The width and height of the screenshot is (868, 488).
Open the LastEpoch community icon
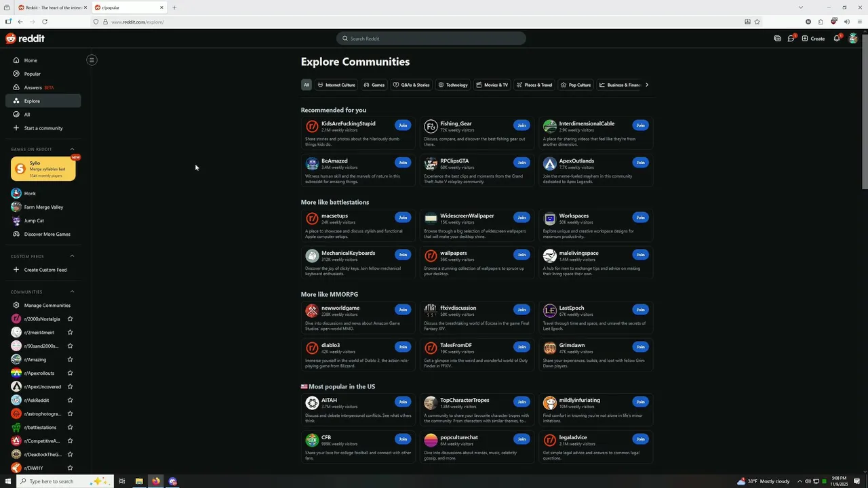pyautogui.click(x=550, y=310)
